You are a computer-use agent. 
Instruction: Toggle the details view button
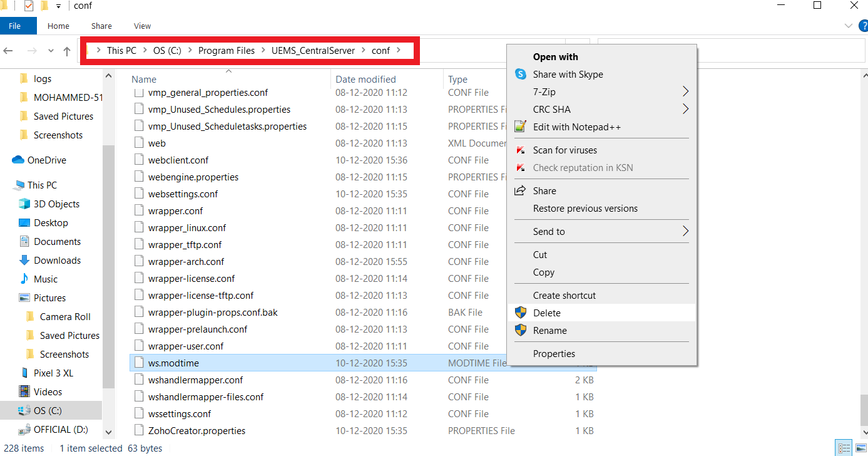coord(844,448)
